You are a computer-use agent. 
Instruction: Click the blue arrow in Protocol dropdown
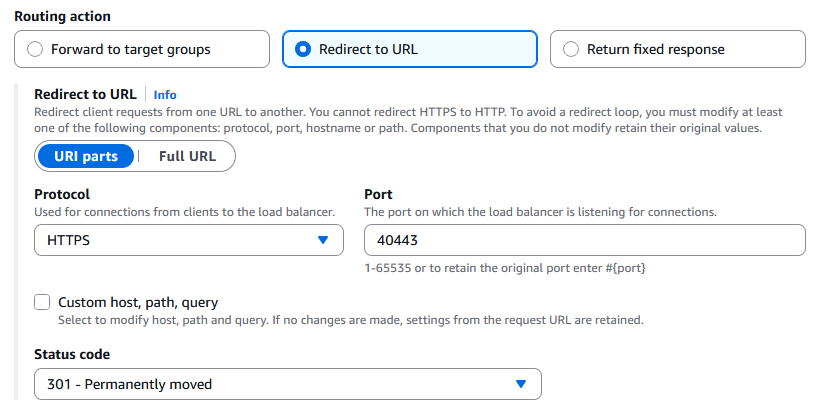pos(322,240)
